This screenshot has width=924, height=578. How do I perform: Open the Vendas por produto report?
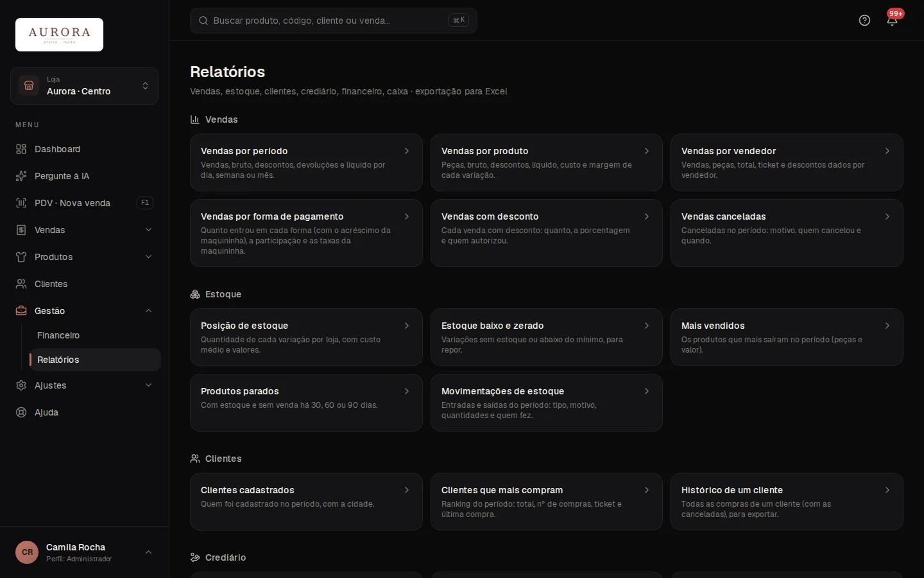[x=547, y=162]
